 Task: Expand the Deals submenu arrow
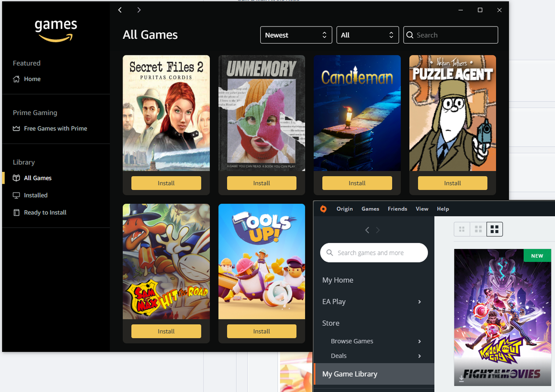click(419, 356)
